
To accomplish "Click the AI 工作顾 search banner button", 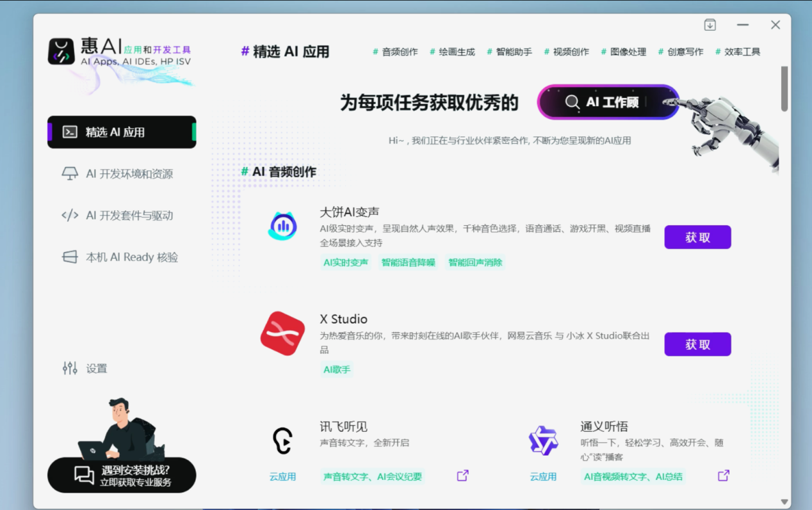I will 608,102.
